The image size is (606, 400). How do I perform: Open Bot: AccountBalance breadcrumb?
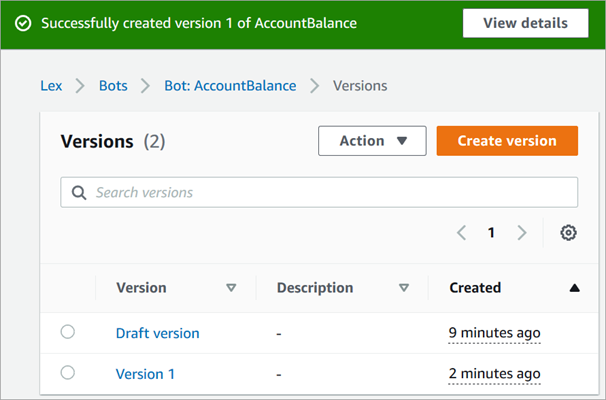click(230, 86)
